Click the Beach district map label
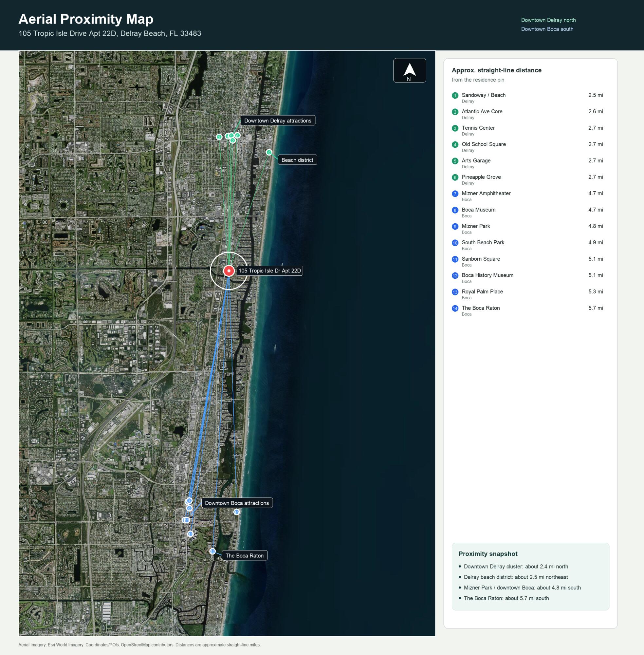644x655 pixels. (297, 160)
